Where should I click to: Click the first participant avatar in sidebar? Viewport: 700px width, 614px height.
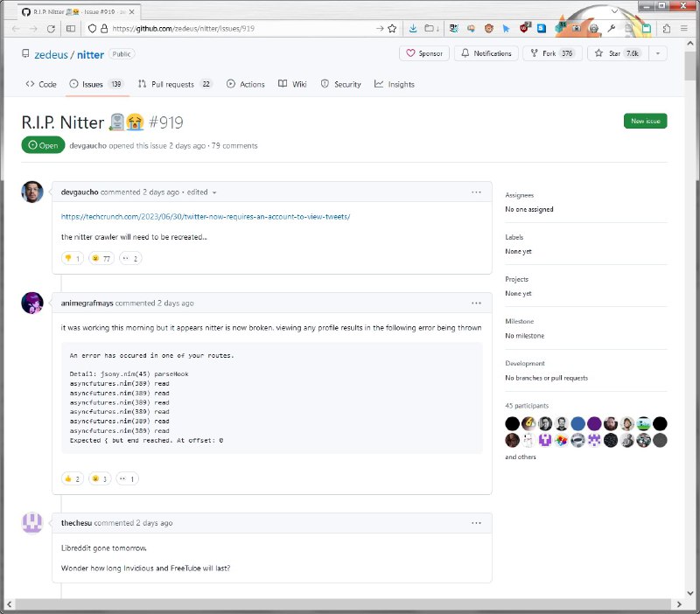[x=512, y=423]
